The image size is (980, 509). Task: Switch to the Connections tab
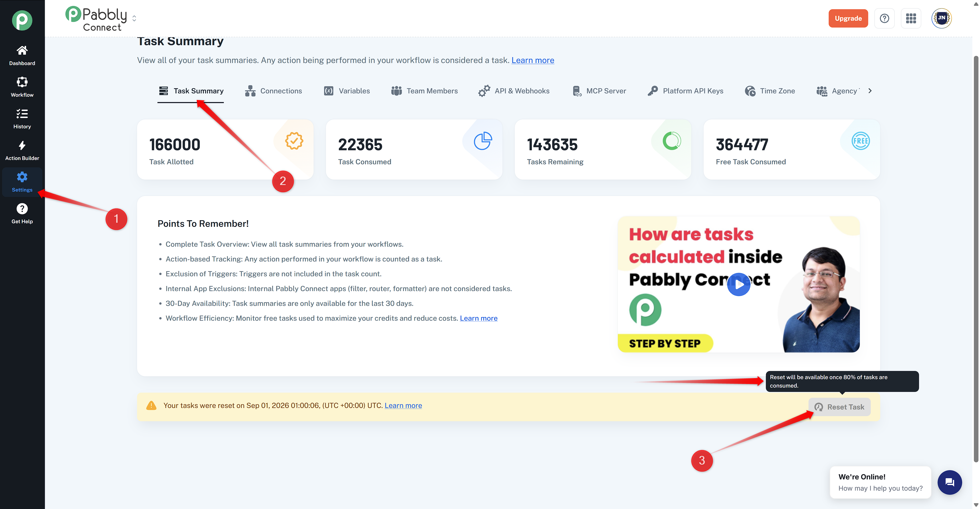(x=274, y=91)
